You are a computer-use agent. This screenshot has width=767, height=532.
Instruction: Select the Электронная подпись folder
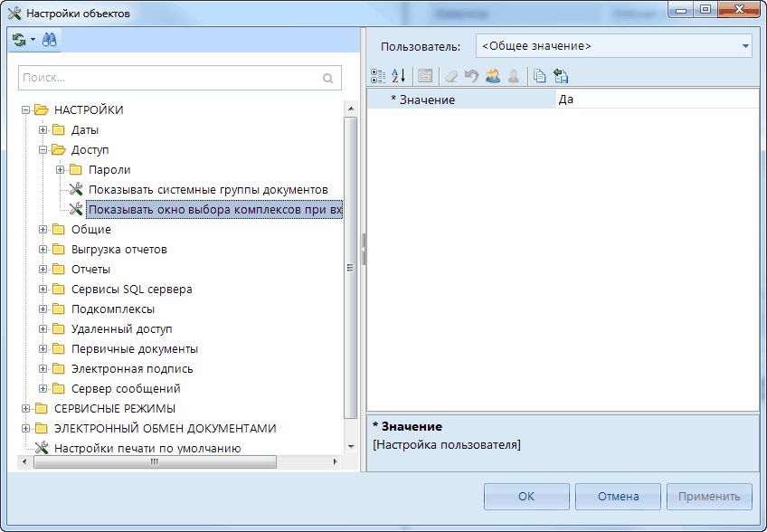coord(131,369)
